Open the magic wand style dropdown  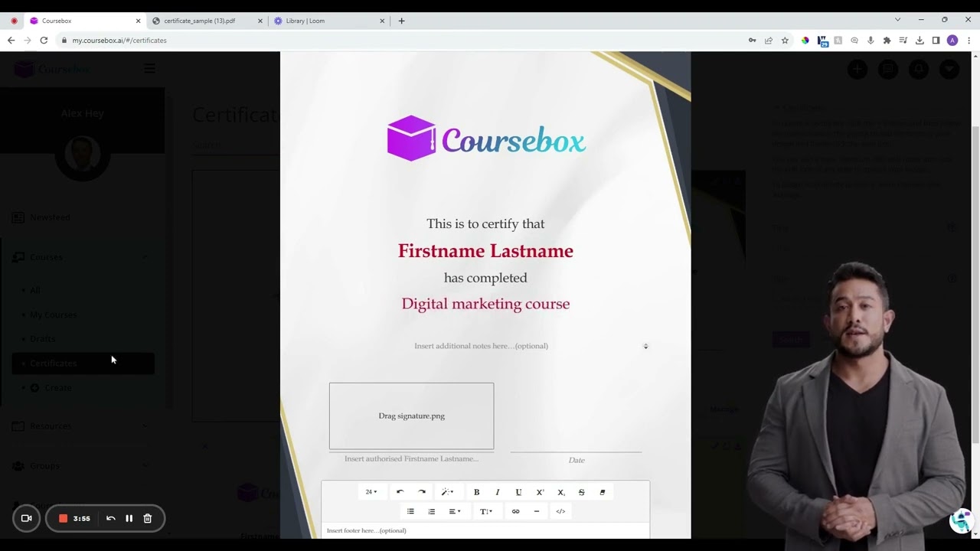(x=448, y=492)
